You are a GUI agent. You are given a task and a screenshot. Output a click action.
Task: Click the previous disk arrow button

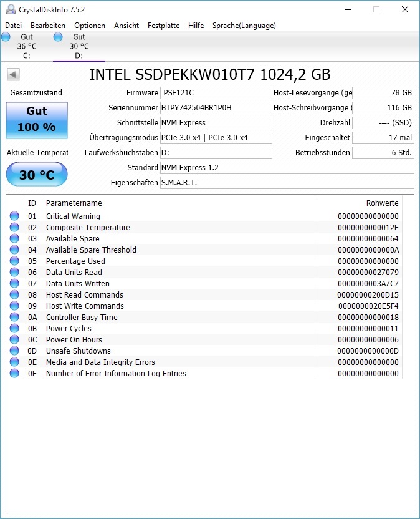point(13,74)
